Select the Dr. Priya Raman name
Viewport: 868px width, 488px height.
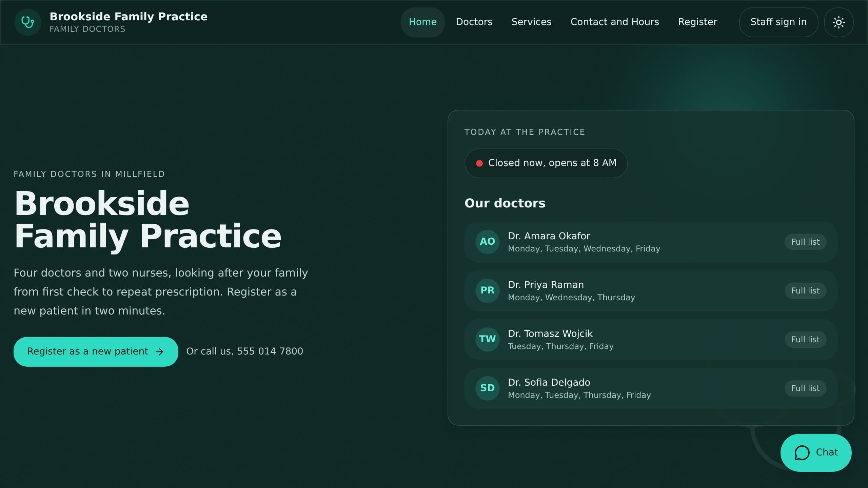coord(546,285)
